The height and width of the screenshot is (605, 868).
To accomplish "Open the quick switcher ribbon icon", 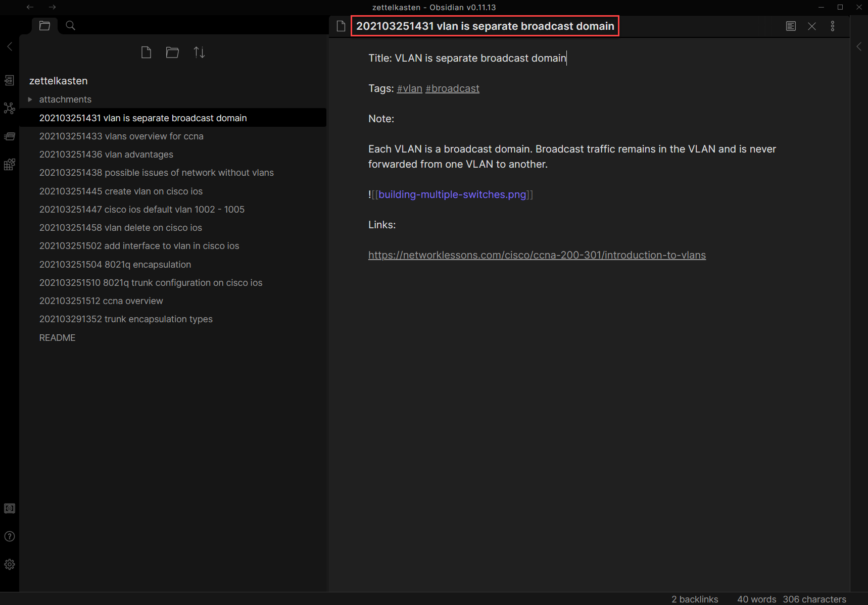I will 10,80.
